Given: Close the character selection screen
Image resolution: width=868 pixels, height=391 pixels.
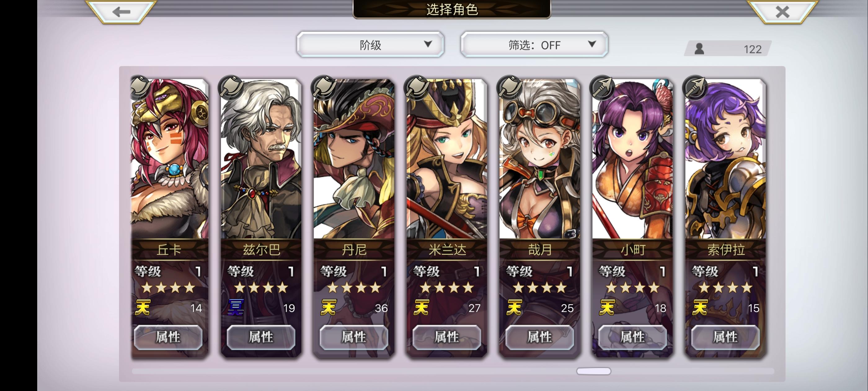Looking at the screenshot, I should 782,11.
